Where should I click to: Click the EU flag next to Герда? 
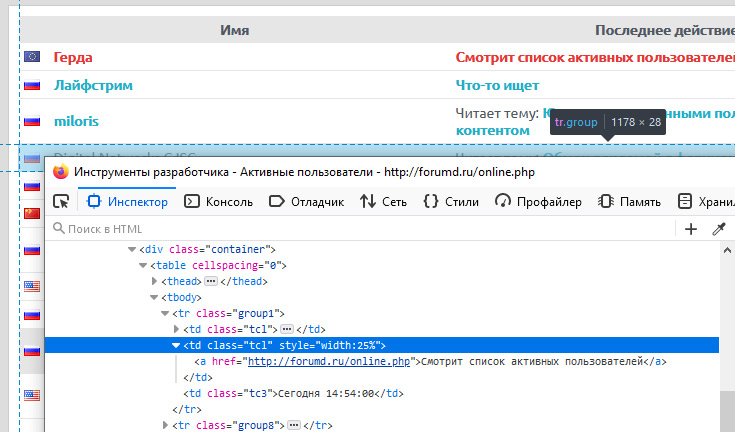tap(32, 57)
